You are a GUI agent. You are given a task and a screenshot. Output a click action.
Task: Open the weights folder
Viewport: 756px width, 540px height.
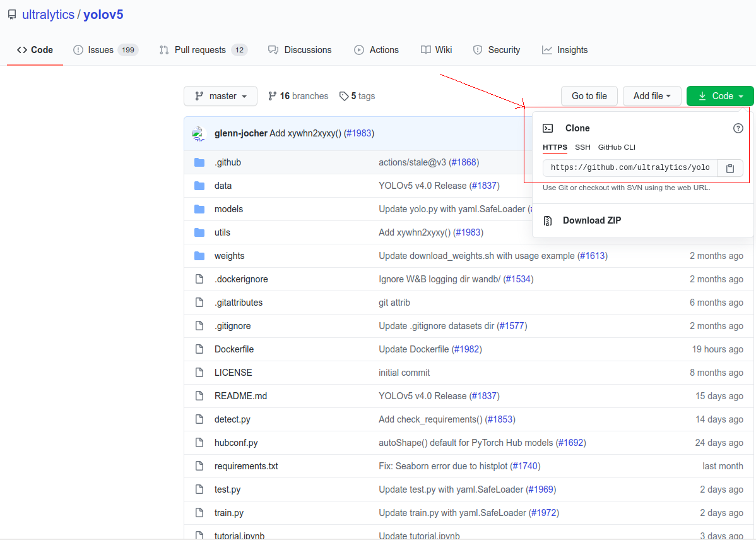[x=230, y=256]
